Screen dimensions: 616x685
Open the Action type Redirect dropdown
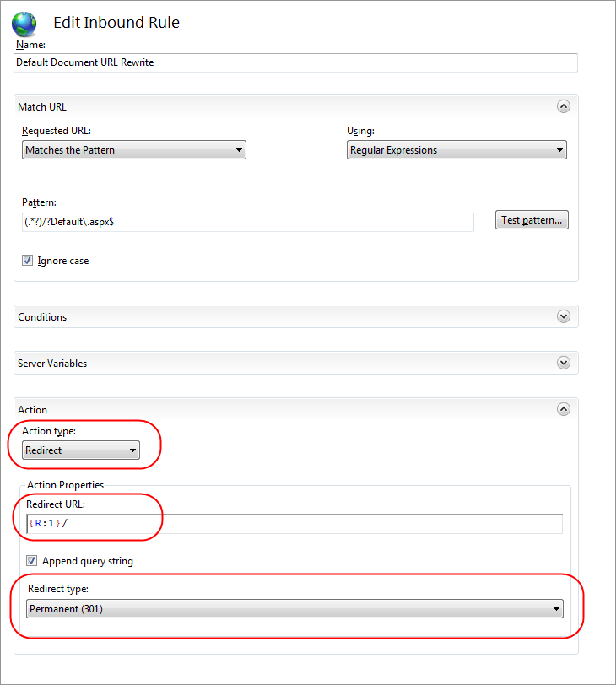click(81, 450)
